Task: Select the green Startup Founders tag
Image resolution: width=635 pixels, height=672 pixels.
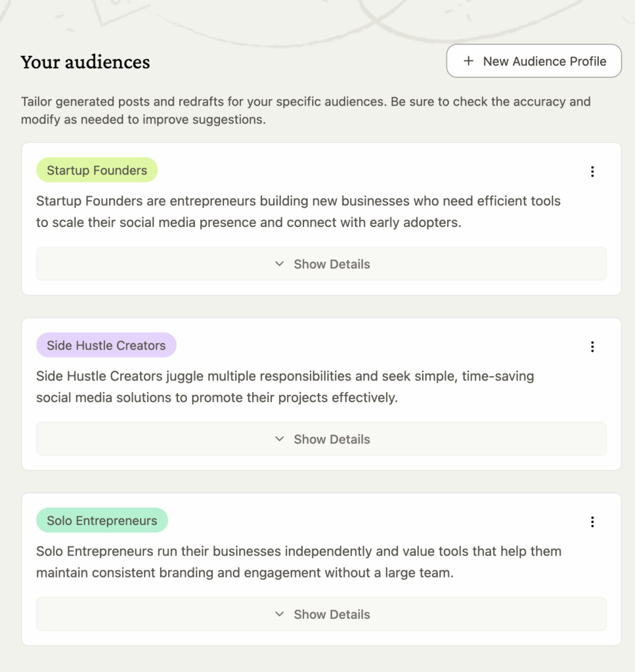Action: pos(97,171)
